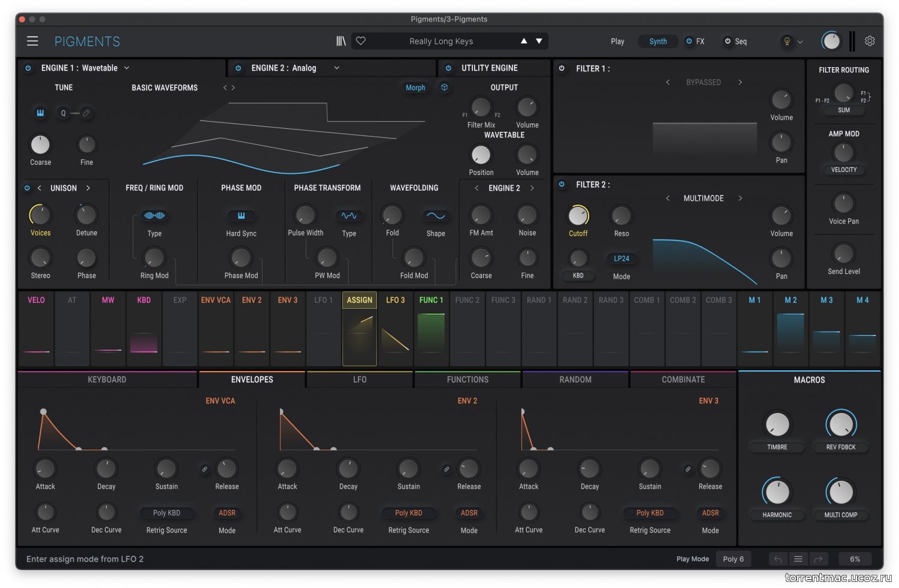The image size is (899, 588).
Task: Open the history list icon
Action: click(798, 559)
